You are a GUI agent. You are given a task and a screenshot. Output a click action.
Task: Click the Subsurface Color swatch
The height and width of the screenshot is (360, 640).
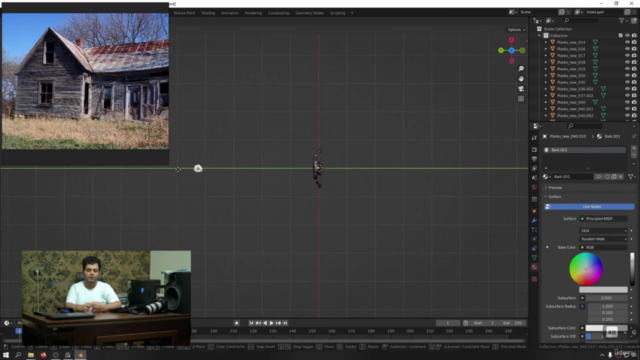[x=606, y=328]
